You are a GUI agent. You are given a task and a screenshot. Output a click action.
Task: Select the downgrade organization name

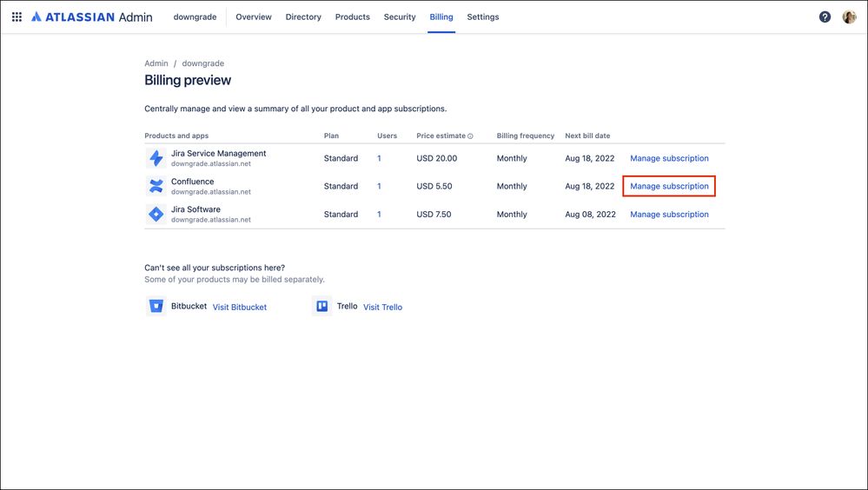(195, 17)
